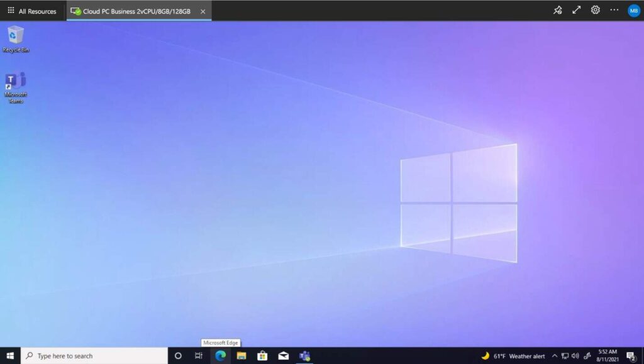
Task: Click the Type here to search box
Action: (94, 356)
